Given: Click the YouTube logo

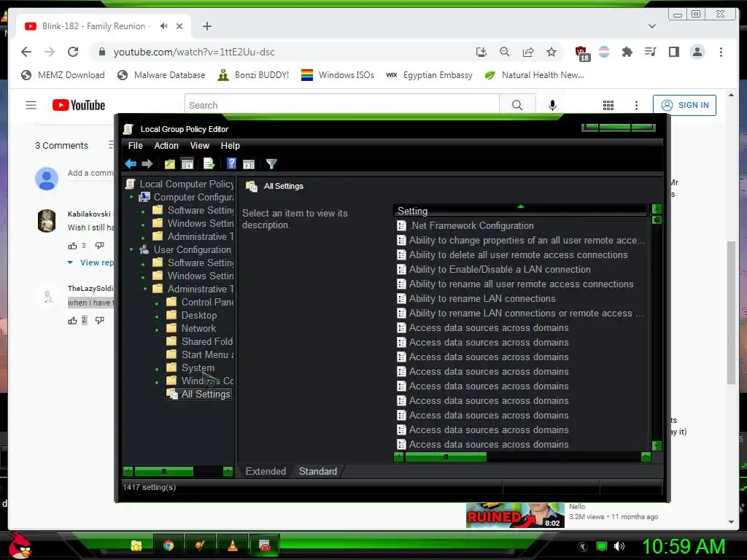Looking at the screenshot, I should pos(79,105).
